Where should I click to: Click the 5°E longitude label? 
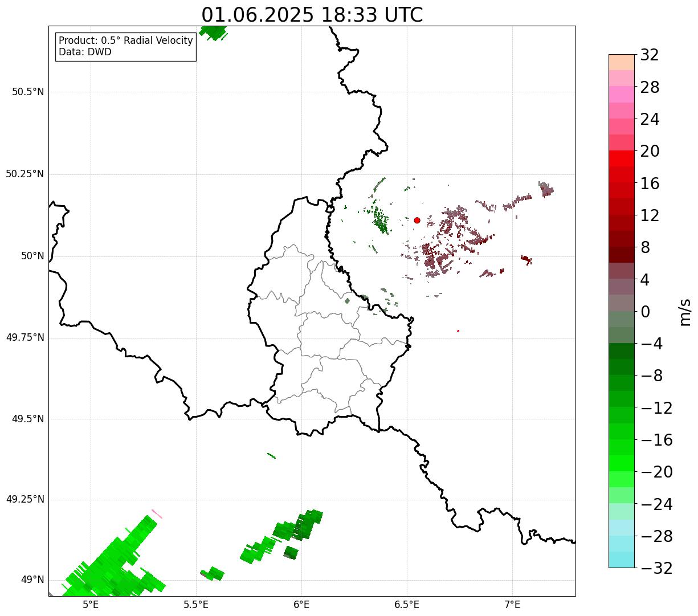coord(91,605)
